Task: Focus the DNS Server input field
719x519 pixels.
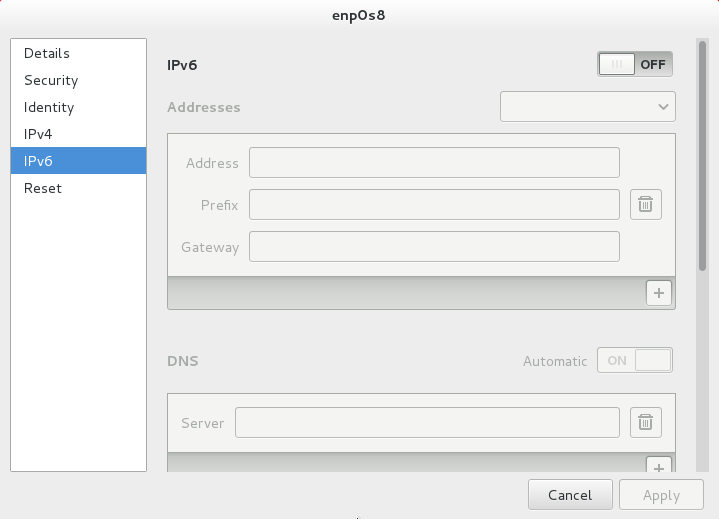Action: (427, 422)
